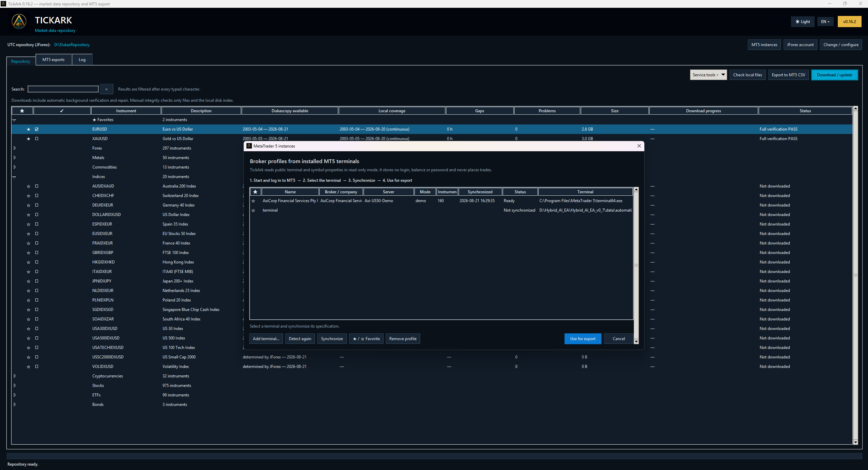Uncheck the EURUSD checkbox
This screenshot has width=868, height=470.
pyautogui.click(x=37, y=129)
